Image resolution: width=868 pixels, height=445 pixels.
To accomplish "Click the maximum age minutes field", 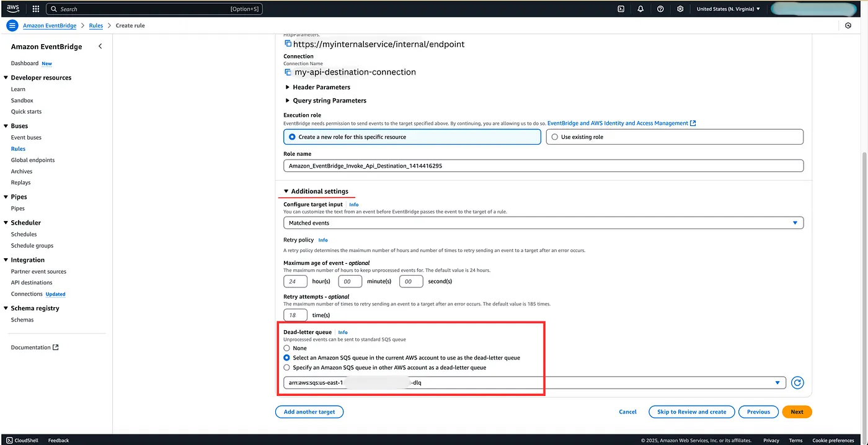I will 350,281.
